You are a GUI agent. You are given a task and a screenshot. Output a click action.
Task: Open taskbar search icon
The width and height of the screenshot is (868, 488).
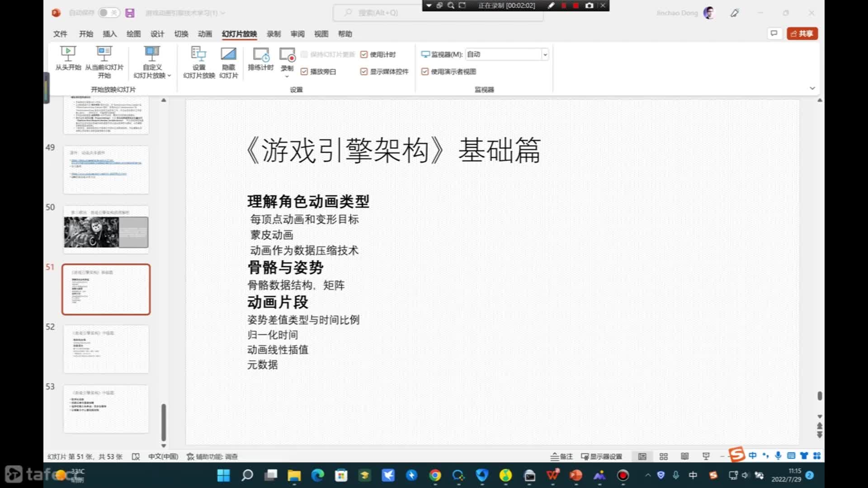(x=247, y=475)
